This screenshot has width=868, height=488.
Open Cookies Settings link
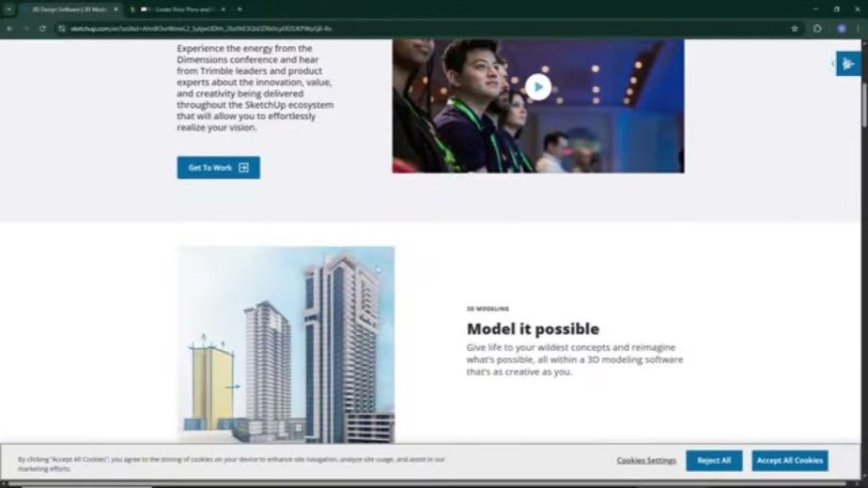tap(646, 461)
